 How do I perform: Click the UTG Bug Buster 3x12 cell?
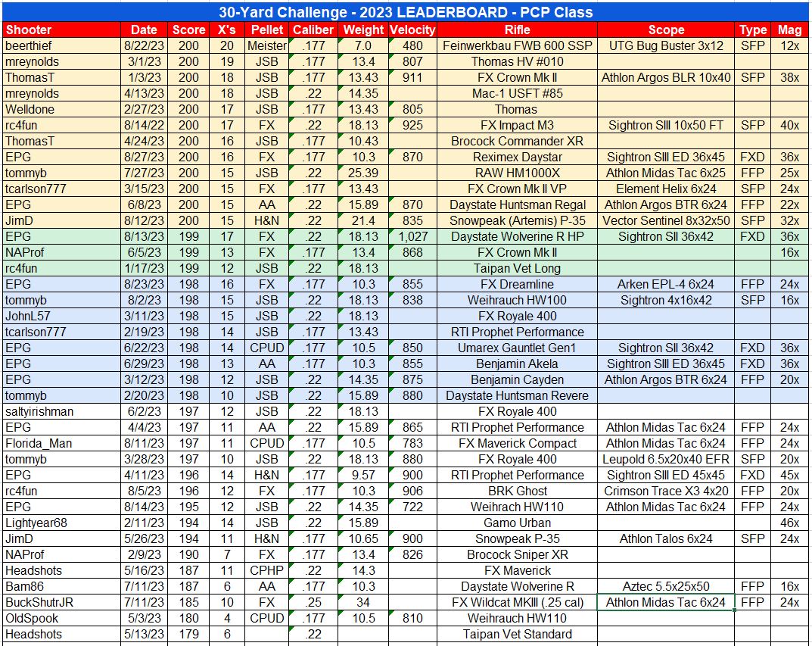click(666, 45)
